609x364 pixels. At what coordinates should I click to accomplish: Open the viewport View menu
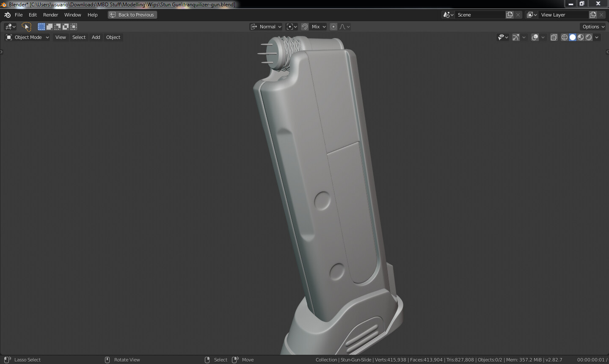click(61, 37)
